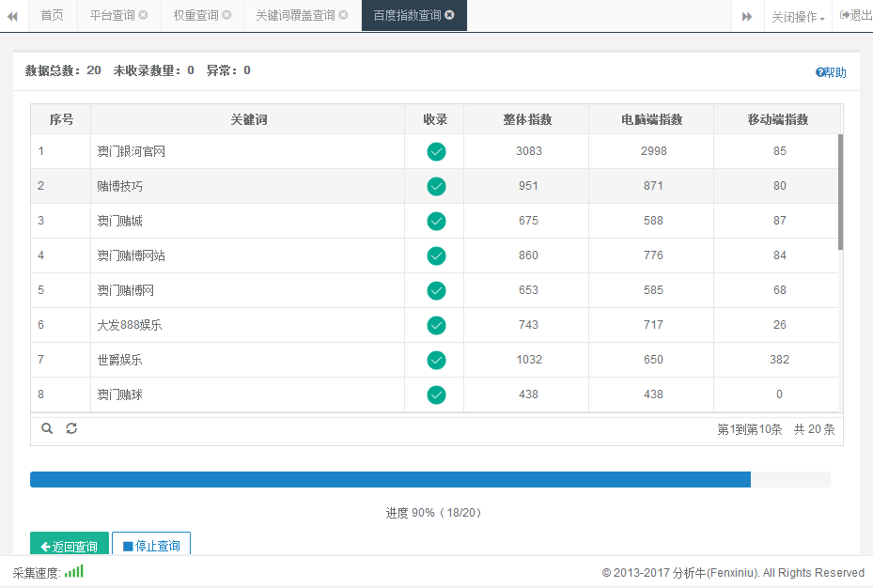Close the 关键词覆盖查询 tab

tap(343, 15)
